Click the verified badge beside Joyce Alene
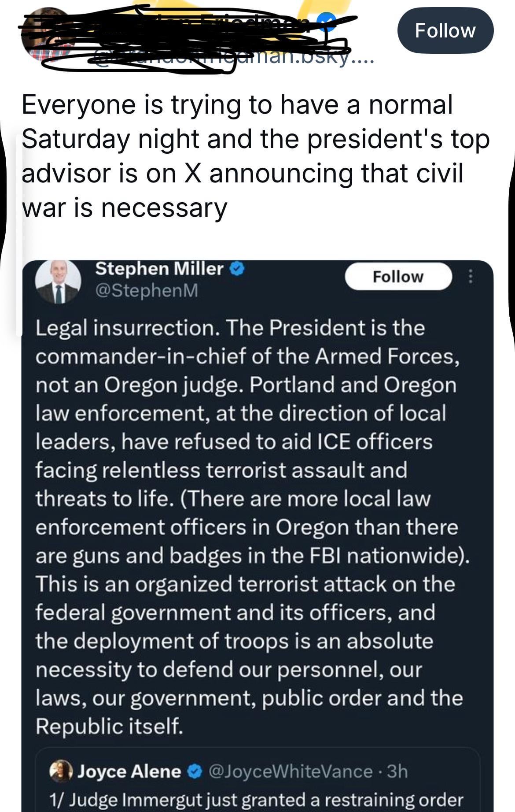Screen dimensions: 515x812 click(x=195, y=771)
